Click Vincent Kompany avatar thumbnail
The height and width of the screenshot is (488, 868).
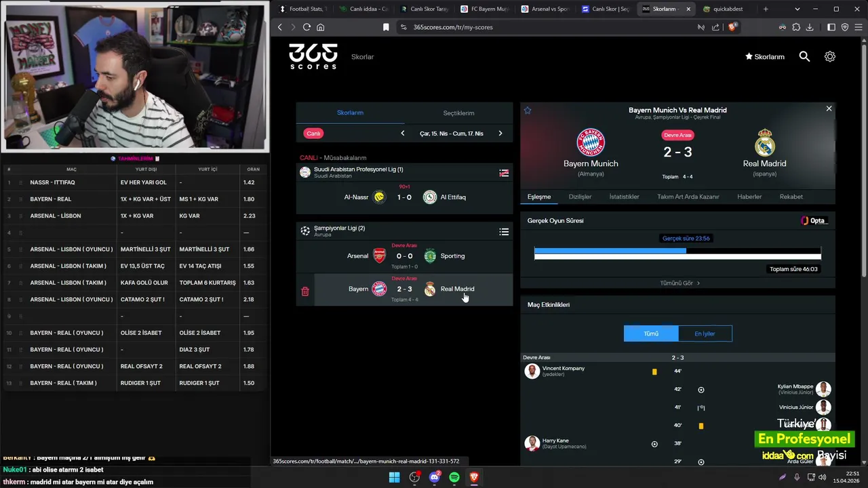tap(532, 371)
